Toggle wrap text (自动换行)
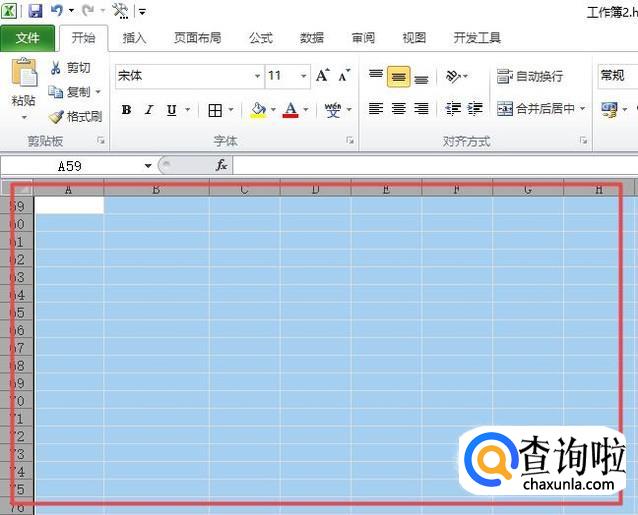Screen dimensions: 638x515 coord(530,76)
